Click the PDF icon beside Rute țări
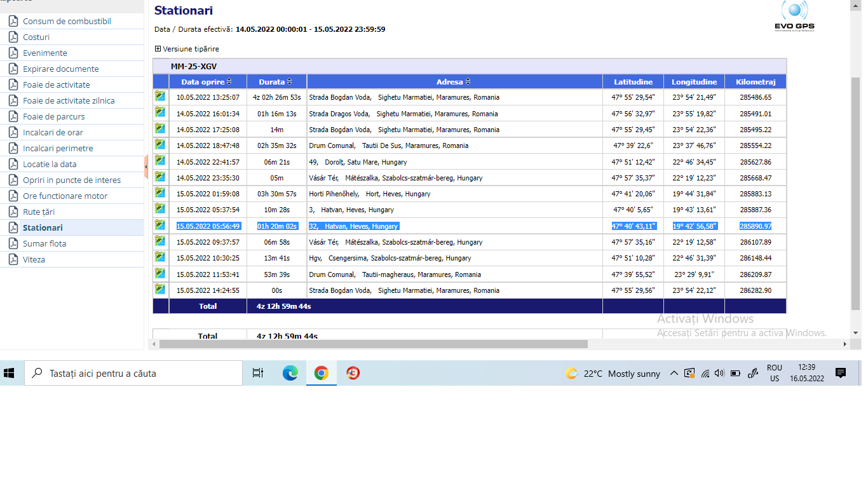 [x=13, y=212]
